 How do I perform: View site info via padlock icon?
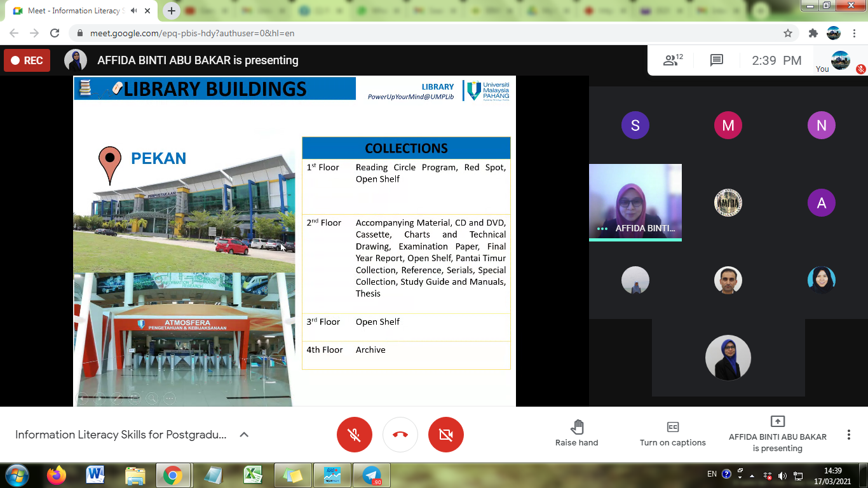point(79,33)
